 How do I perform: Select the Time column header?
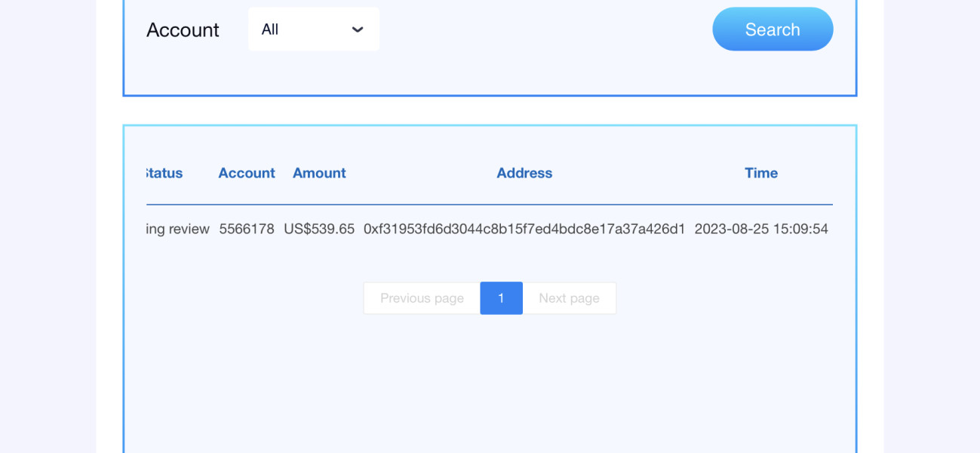coord(760,173)
